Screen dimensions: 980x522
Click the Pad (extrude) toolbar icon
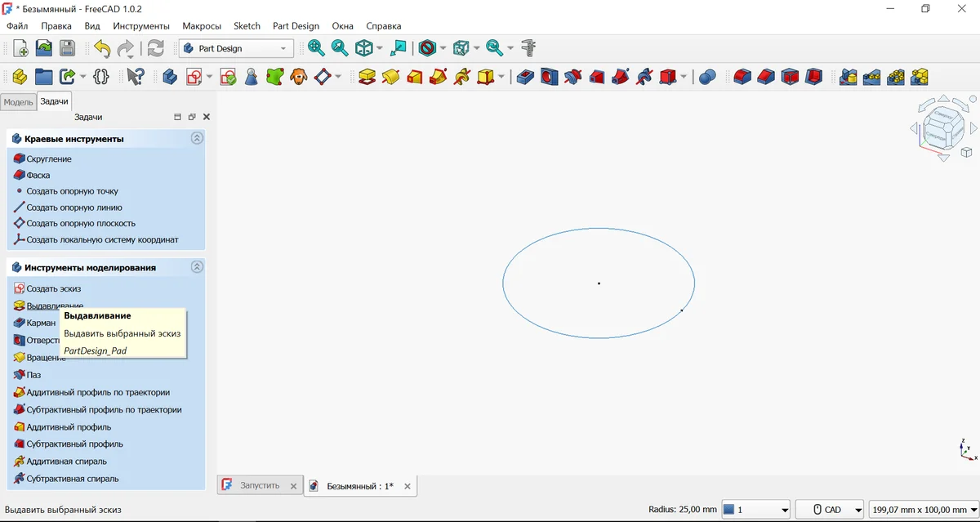pos(367,77)
